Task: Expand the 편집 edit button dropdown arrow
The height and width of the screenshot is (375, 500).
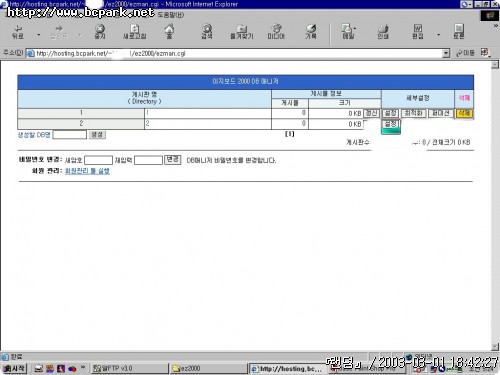Action: click(439, 34)
